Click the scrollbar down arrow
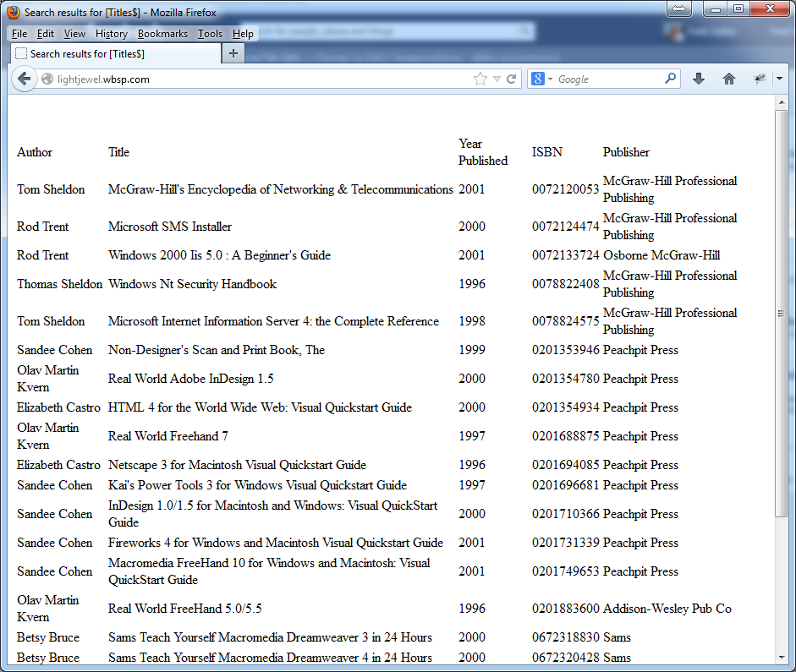The image size is (796, 672). coord(781,658)
